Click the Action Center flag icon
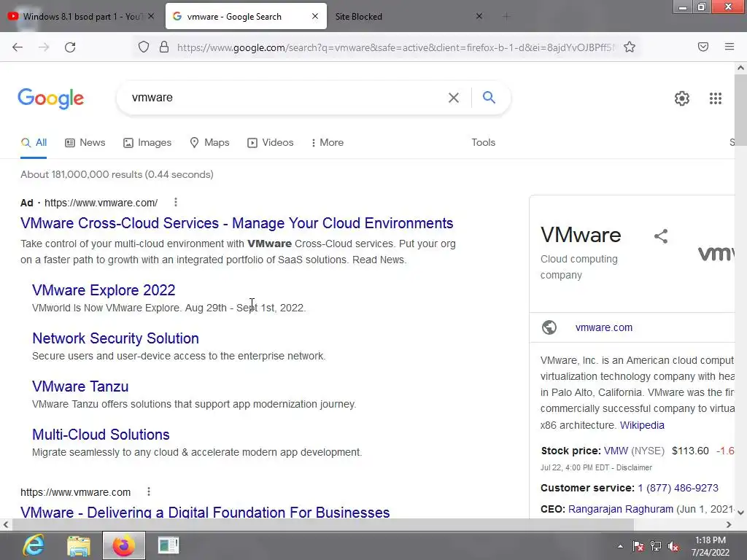The image size is (747, 560). pos(638,546)
